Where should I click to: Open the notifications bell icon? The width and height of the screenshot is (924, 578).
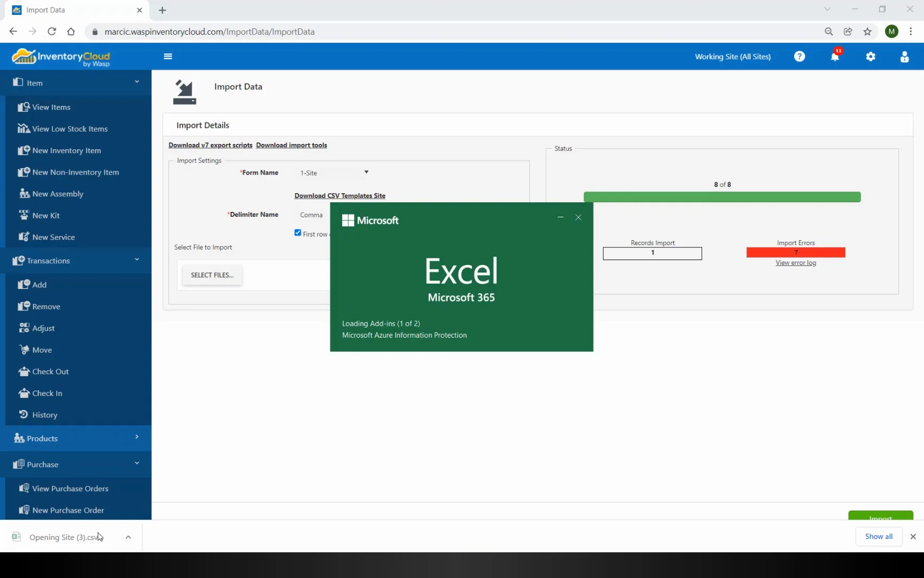coord(835,56)
